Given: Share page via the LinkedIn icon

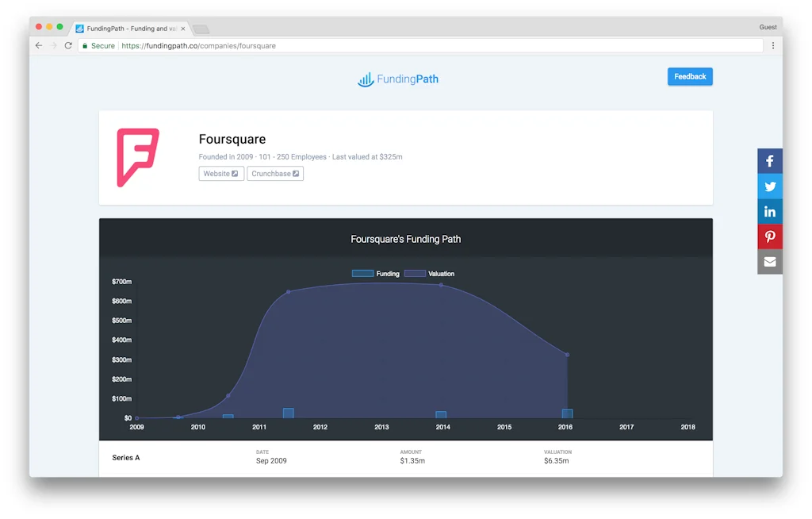Looking at the screenshot, I should pyautogui.click(x=769, y=211).
